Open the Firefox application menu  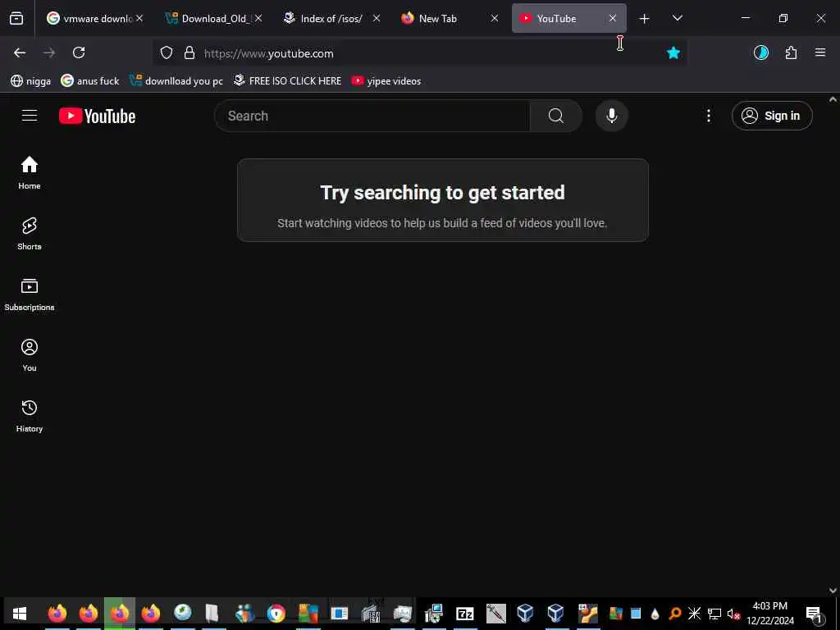coord(820,52)
